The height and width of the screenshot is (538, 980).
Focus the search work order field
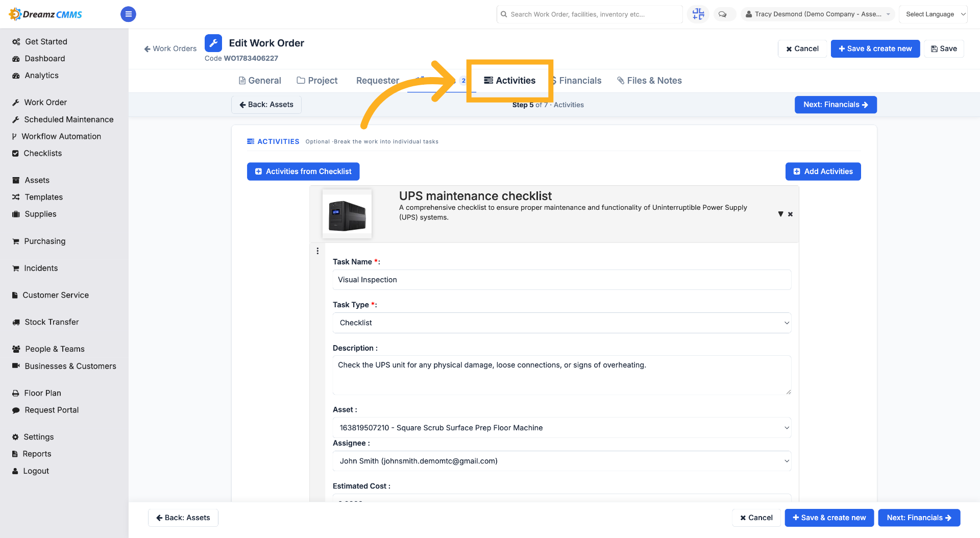[590, 14]
